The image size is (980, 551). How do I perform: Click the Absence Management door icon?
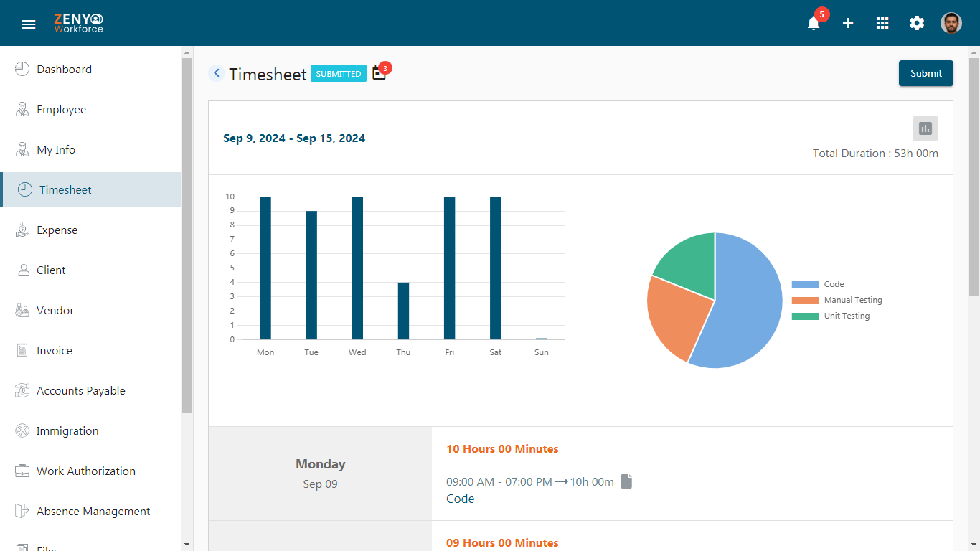click(22, 511)
